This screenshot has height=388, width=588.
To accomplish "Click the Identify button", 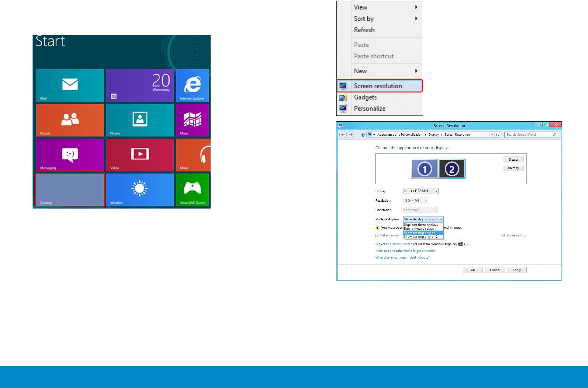I will [513, 168].
